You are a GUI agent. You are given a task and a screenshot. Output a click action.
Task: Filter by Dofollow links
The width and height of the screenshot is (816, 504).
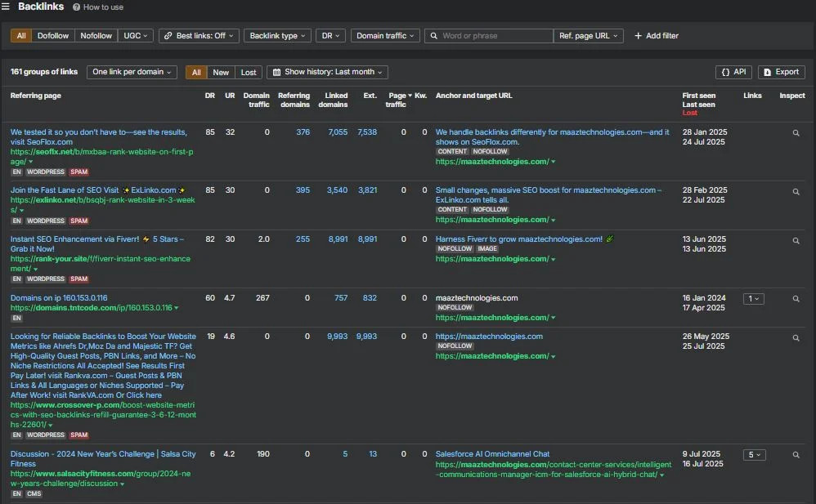click(53, 36)
